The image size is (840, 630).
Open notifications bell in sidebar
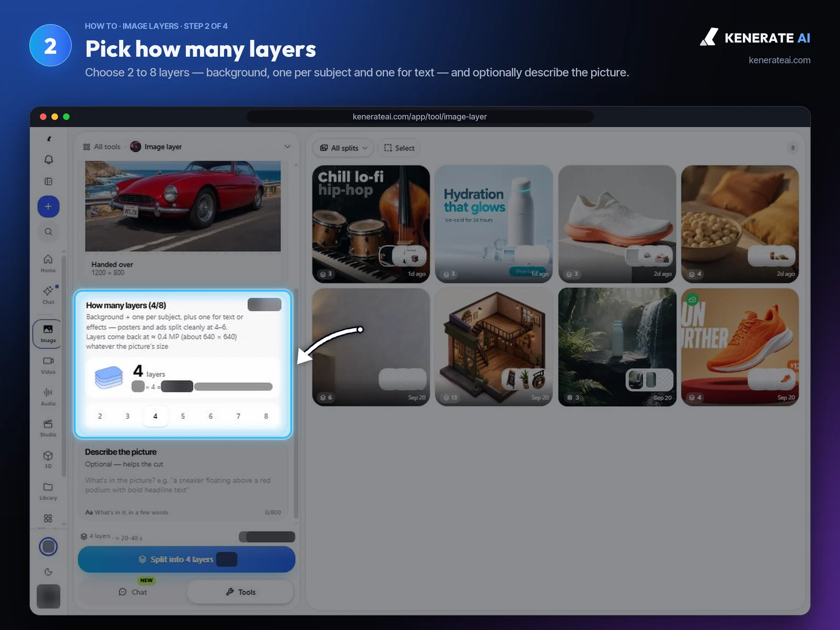pyautogui.click(x=48, y=160)
